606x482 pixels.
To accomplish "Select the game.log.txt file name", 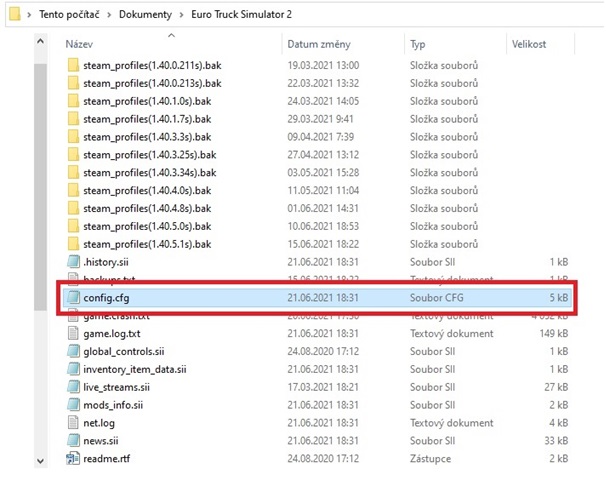I will click(112, 334).
